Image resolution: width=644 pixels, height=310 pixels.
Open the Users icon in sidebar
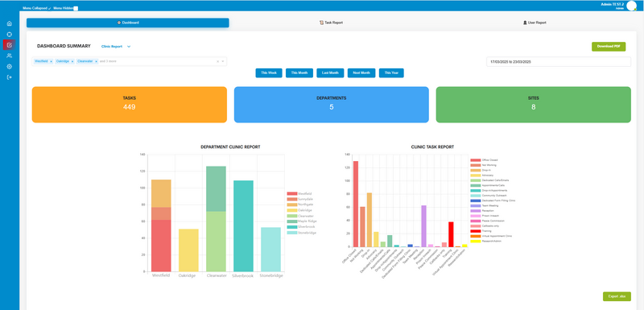[10, 56]
